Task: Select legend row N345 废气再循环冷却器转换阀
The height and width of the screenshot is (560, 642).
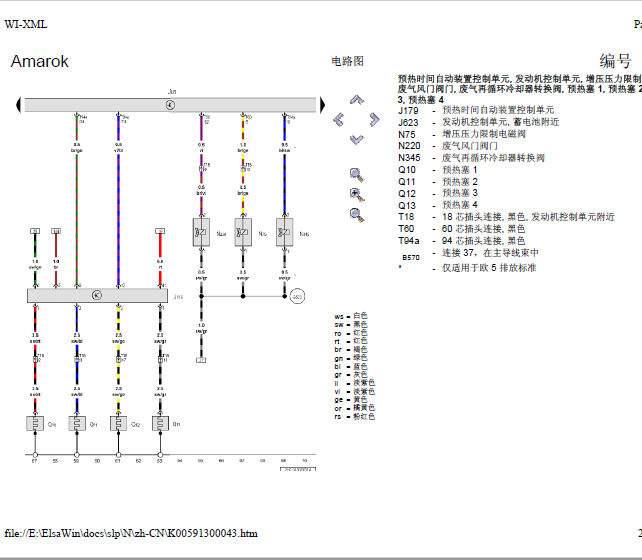Action: point(471,158)
